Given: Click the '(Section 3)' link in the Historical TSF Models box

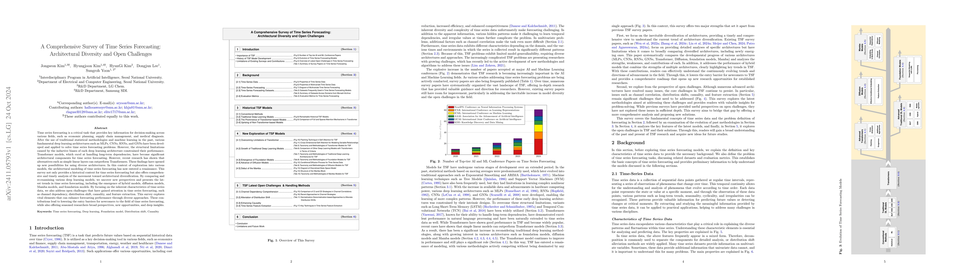Looking at the screenshot, I should click(x=349, y=108).
